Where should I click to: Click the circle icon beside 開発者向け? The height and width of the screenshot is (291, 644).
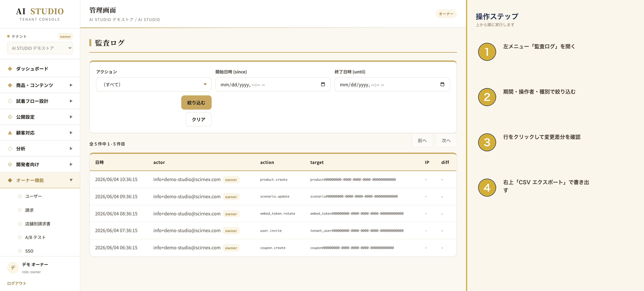(x=10, y=164)
